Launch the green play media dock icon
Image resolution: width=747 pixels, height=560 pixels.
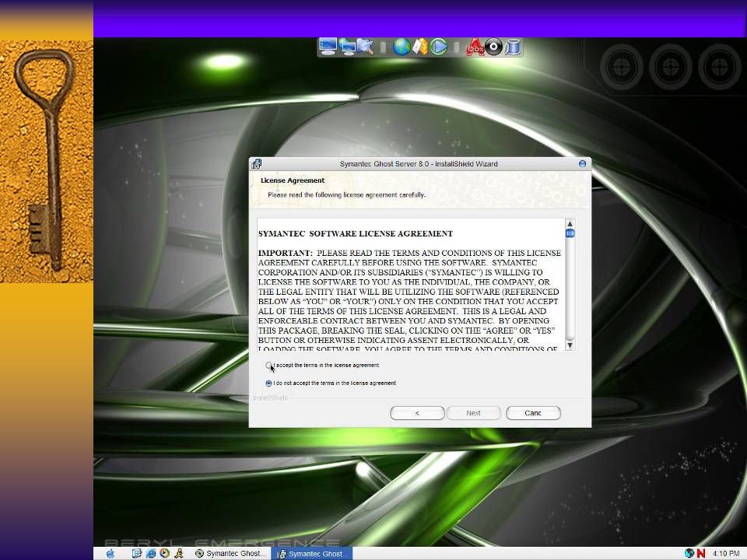(439, 47)
